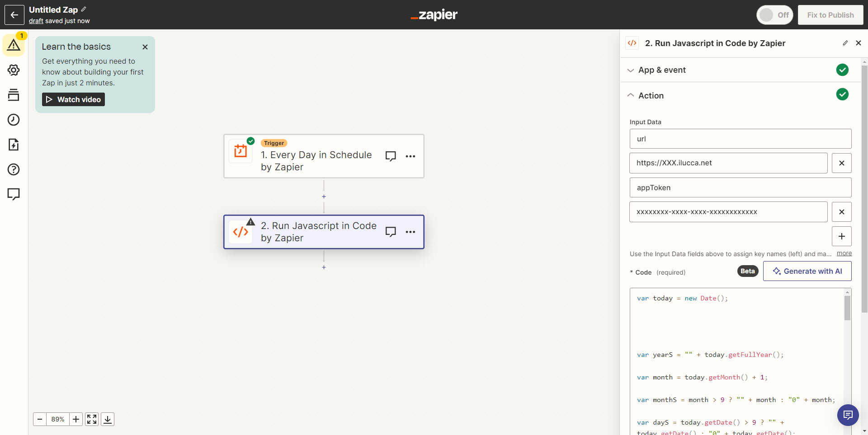
Task: Fit the Zap canvas to view
Action: [92, 419]
